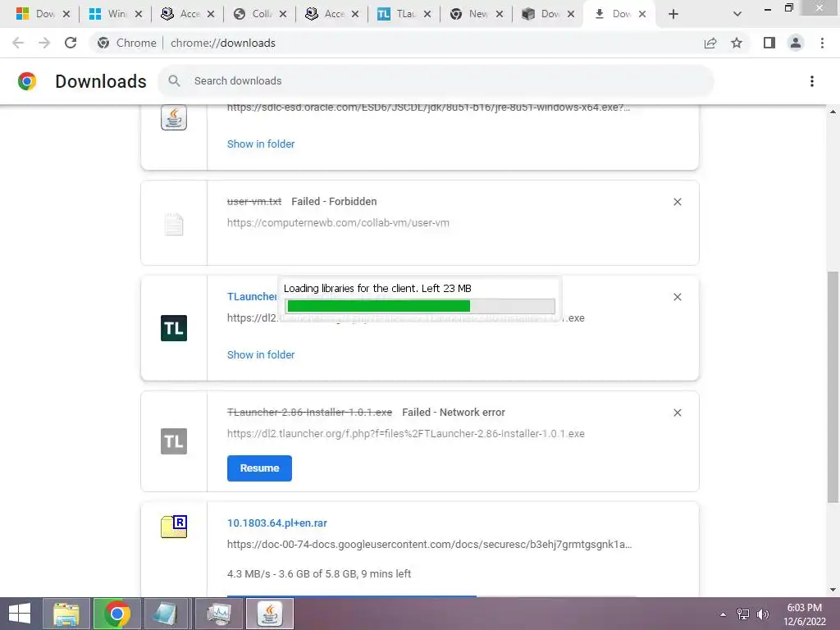Switch to the Dow tab with box icon
The image size is (840, 630).
(549, 14)
